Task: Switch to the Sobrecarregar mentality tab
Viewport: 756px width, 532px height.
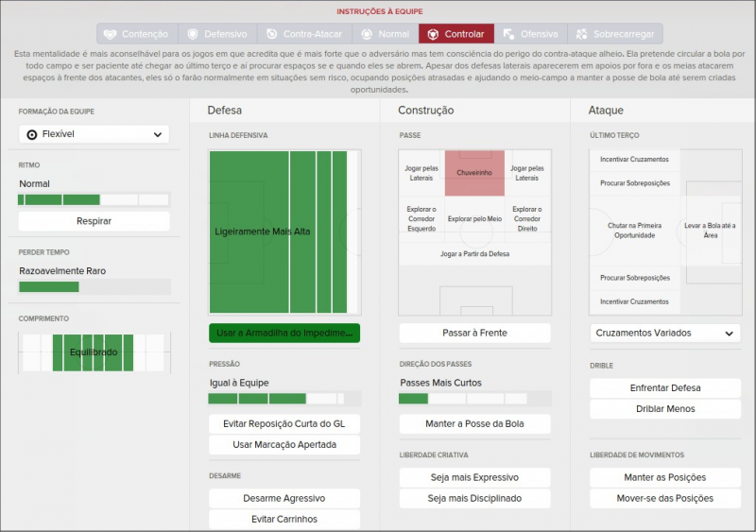Action: [615, 34]
